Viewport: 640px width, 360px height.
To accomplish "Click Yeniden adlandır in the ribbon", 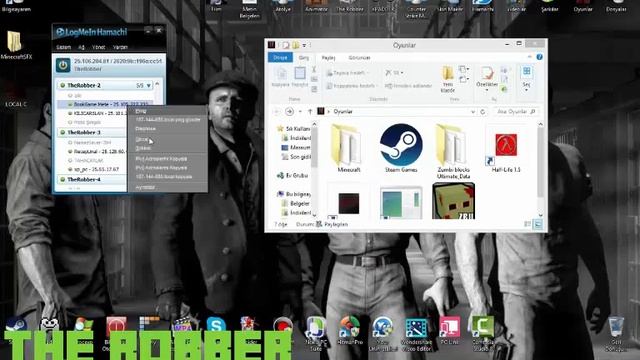I will (x=408, y=86).
